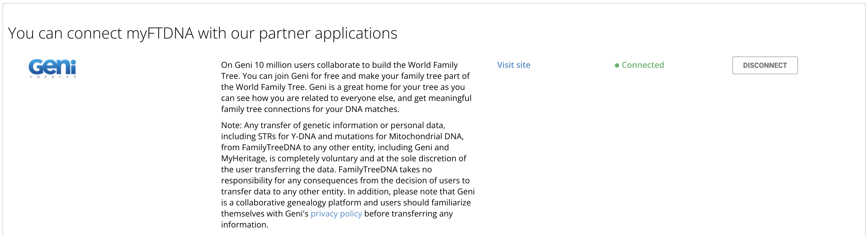Viewport: 868px width, 236px height.
Task: Click the line starting 'responsibility for any consequences'
Action: point(345,180)
